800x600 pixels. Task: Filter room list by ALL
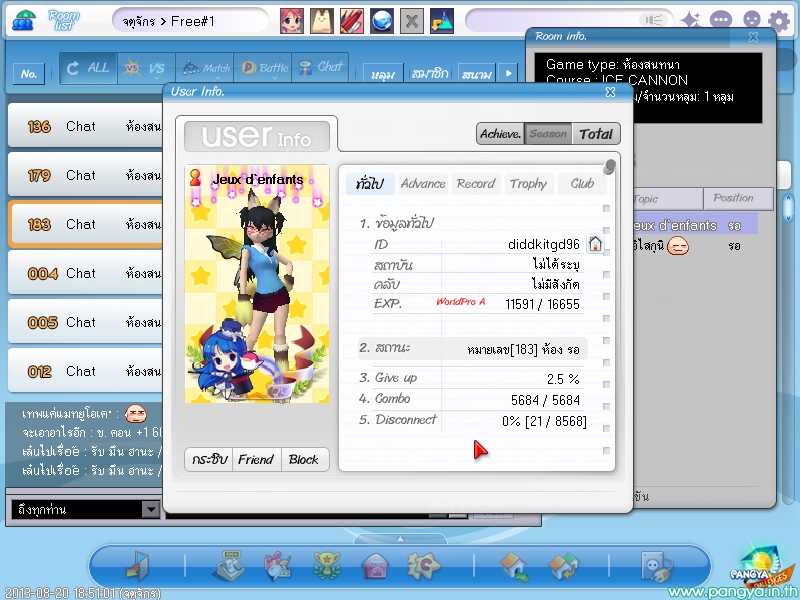pyautogui.click(x=88, y=68)
